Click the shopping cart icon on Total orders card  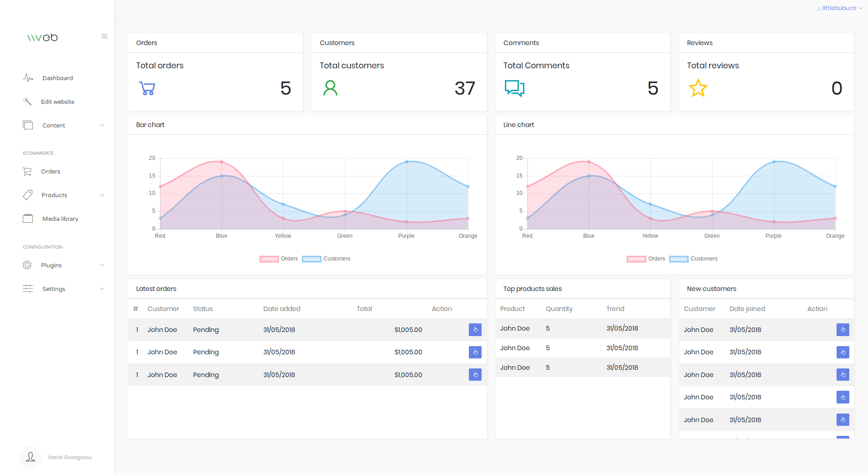[147, 88]
